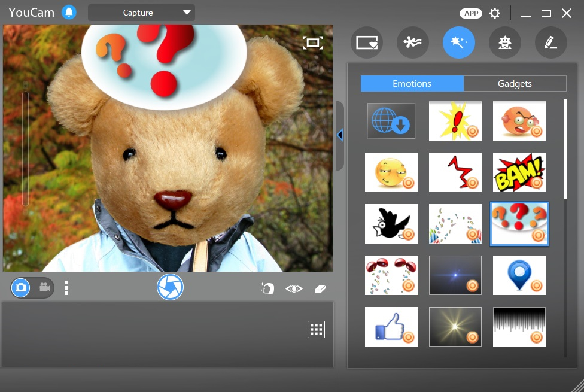The image size is (584, 392).
Task: Click the YouCam notification bell
Action: click(x=69, y=13)
